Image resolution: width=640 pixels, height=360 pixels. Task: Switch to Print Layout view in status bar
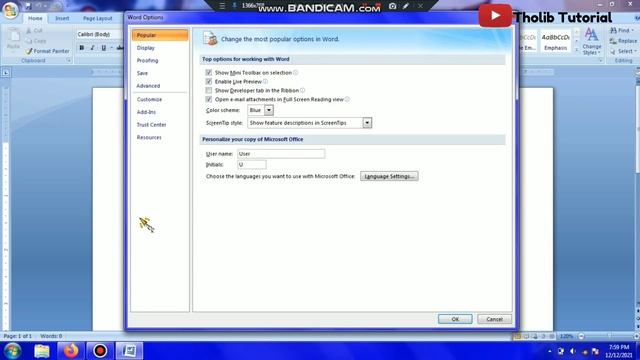click(x=517, y=336)
